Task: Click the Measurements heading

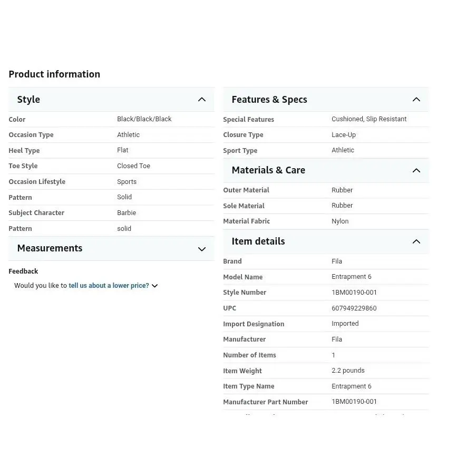Action: coord(50,248)
